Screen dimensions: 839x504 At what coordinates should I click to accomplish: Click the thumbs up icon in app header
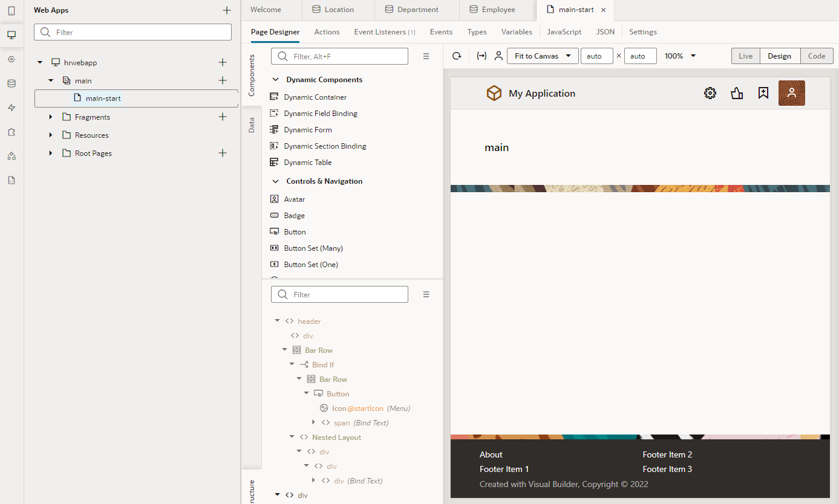[x=737, y=93]
